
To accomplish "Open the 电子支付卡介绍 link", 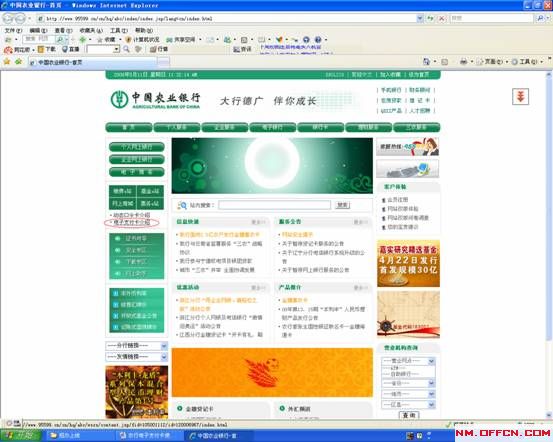I will point(132,223).
